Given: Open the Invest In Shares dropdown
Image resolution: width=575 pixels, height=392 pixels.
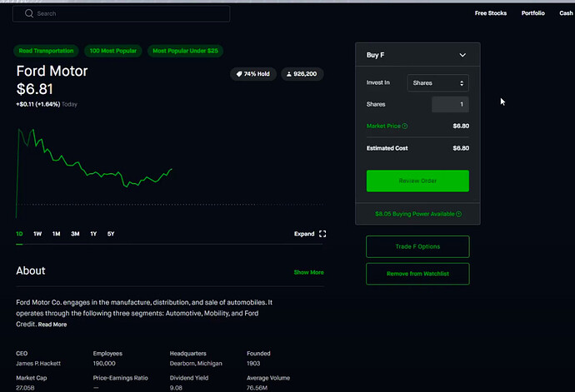Looking at the screenshot, I should pyautogui.click(x=437, y=83).
